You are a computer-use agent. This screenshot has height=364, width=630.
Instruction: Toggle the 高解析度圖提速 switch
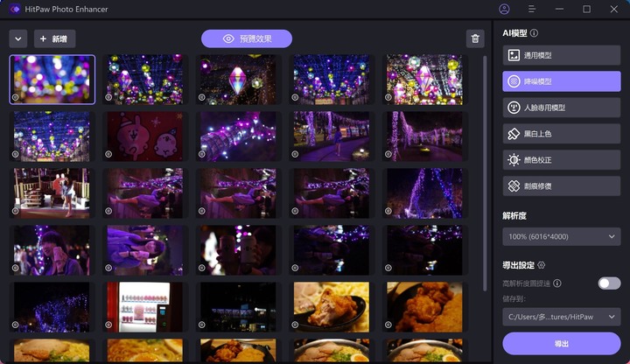coord(609,283)
